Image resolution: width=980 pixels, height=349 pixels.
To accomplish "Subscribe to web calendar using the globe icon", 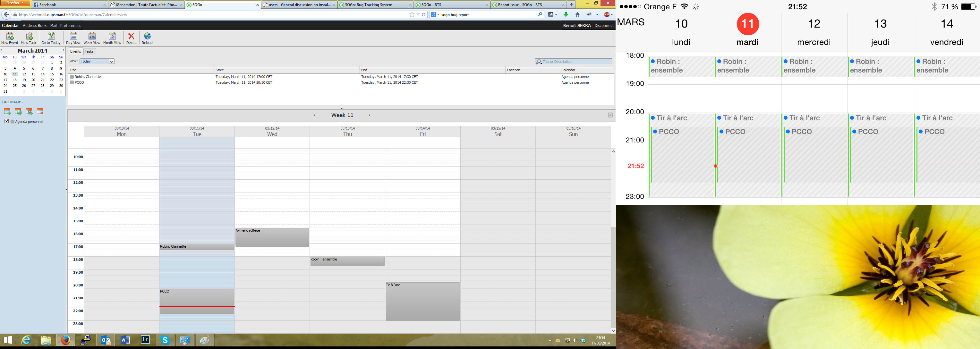I will pyautogui.click(x=18, y=112).
